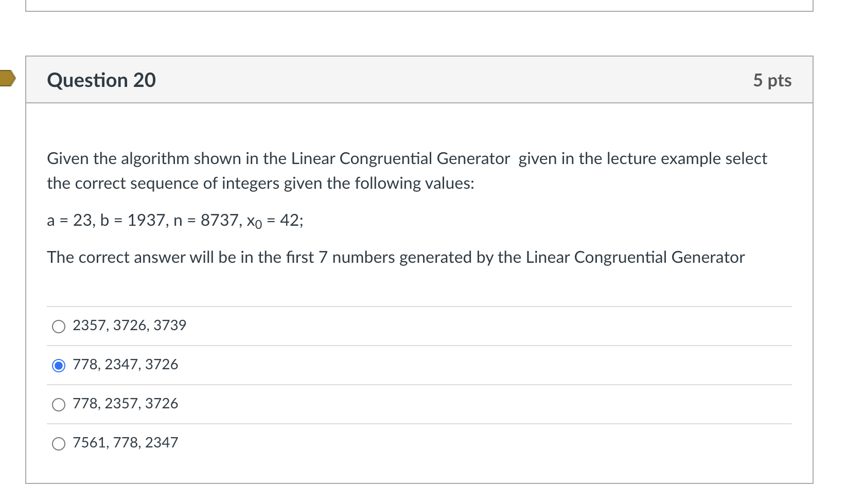Screen dimensions: 846x504
Task: Click the answer text 7561, 778, 2347
Action: (125, 443)
